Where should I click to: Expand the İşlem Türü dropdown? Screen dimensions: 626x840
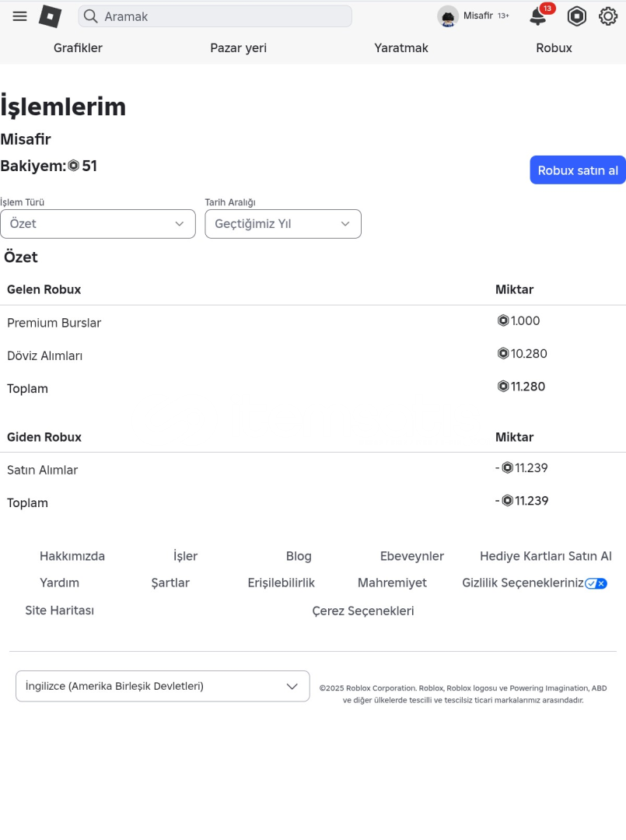[x=98, y=224]
